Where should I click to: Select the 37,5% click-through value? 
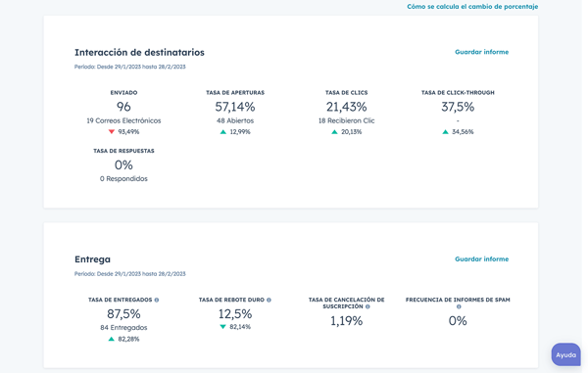pyautogui.click(x=458, y=107)
